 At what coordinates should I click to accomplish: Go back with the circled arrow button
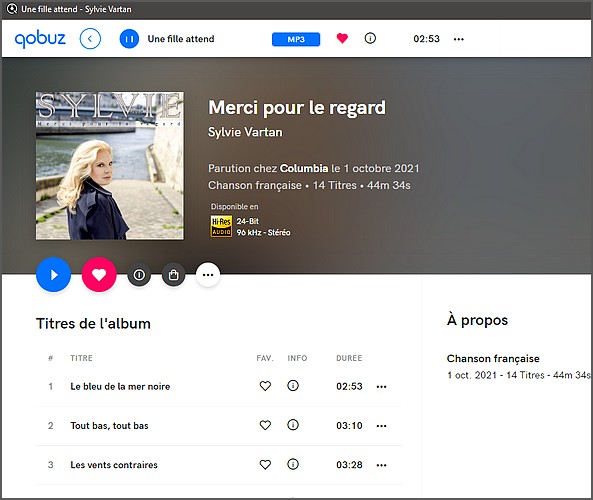click(90, 39)
